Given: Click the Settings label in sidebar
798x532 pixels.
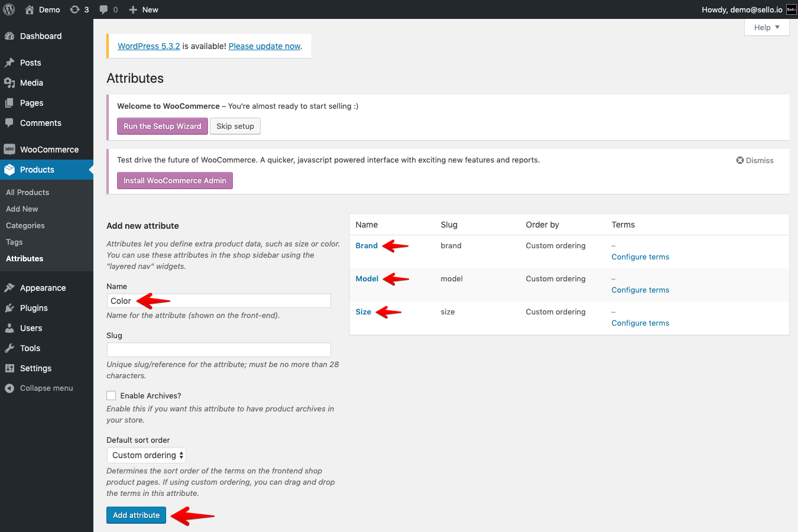Looking at the screenshot, I should (x=35, y=368).
